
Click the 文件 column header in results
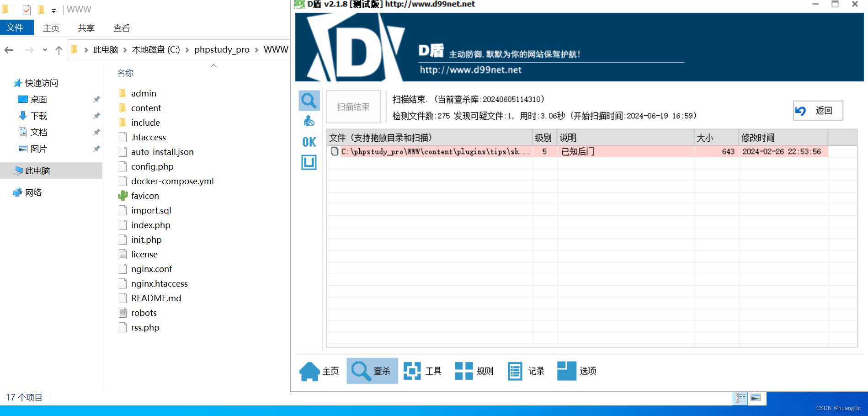[x=430, y=138]
